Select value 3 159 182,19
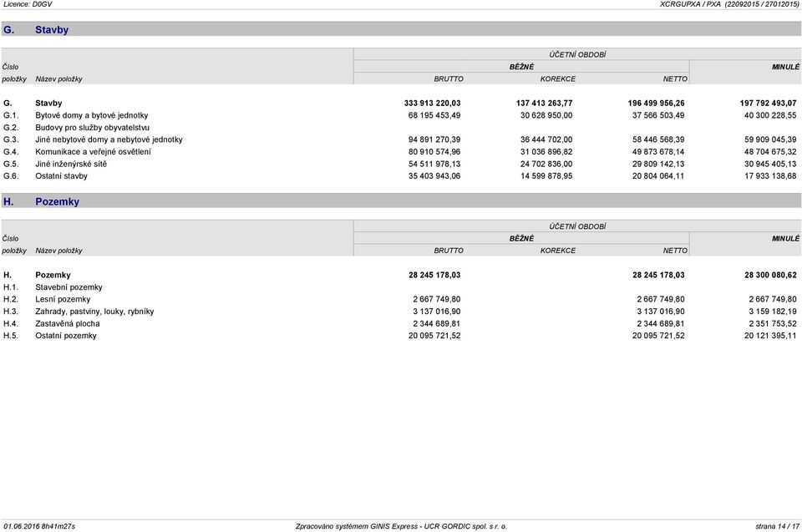802x532 pixels. pyautogui.click(x=772, y=312)
